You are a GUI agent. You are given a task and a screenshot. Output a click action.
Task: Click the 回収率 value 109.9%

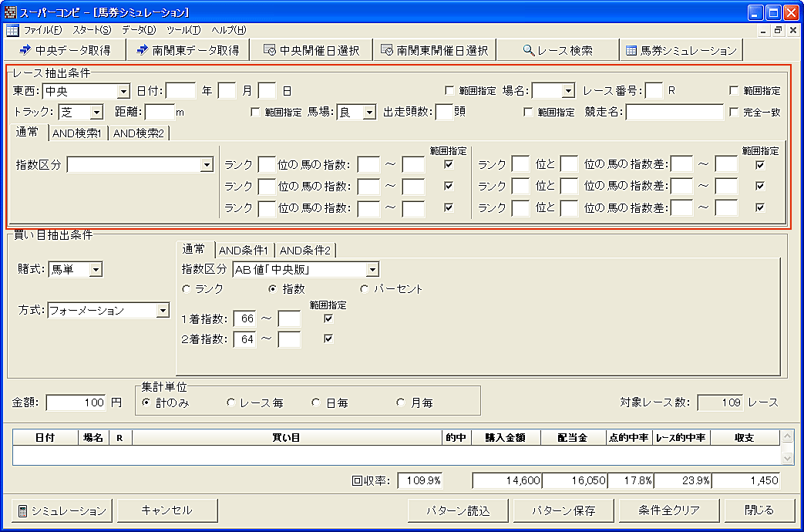point(420,480)
